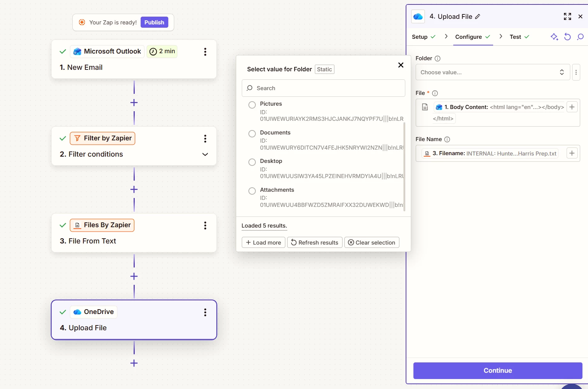This screenshot has width=588, height=389.
Task: Open the OneDrive step options menu
Action: pyautogui.click(x=205, y=312)
